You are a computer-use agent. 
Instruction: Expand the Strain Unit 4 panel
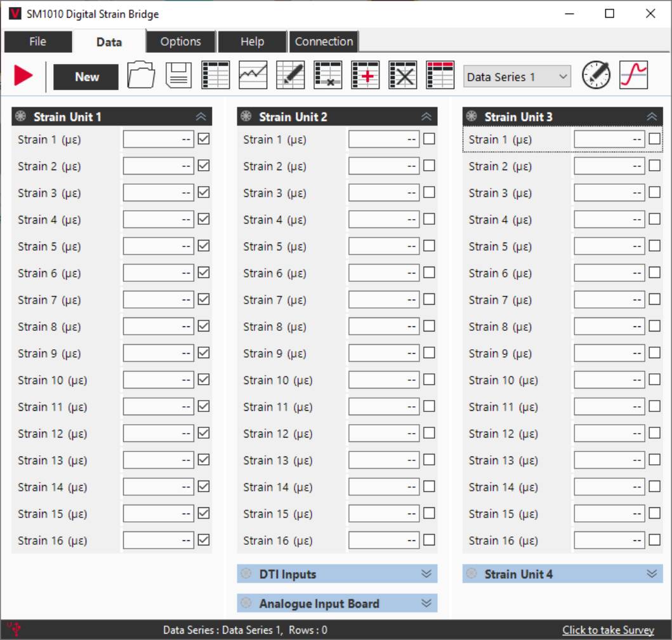click(651, 574)
